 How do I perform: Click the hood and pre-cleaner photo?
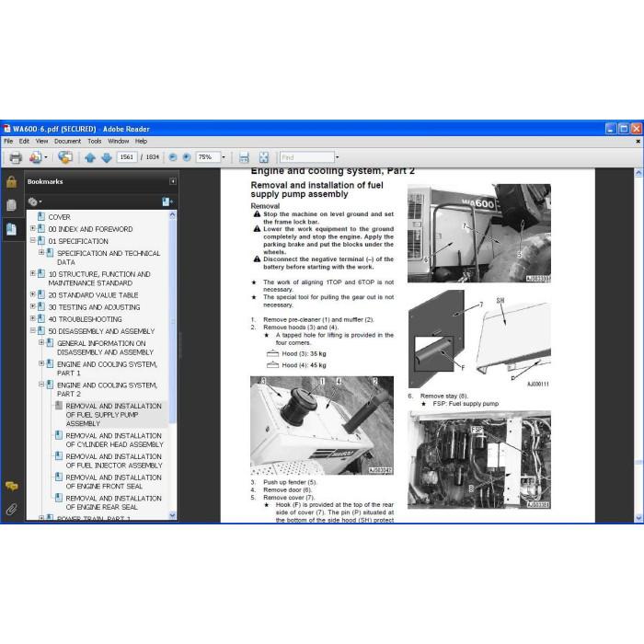pos(322,425)
